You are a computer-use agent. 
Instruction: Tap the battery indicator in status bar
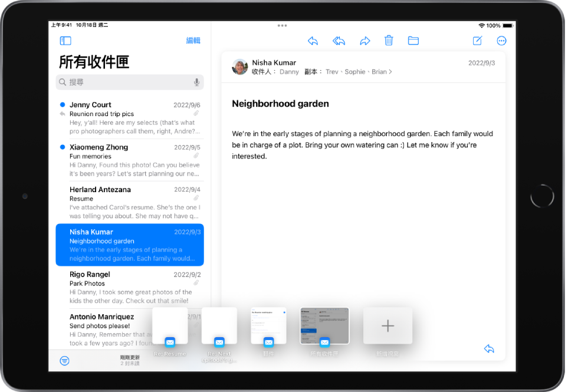[x=507, y=25]
